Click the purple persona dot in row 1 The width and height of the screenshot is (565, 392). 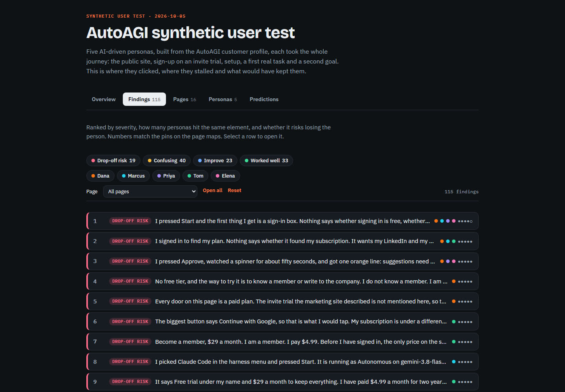click(x=448, y=221)
